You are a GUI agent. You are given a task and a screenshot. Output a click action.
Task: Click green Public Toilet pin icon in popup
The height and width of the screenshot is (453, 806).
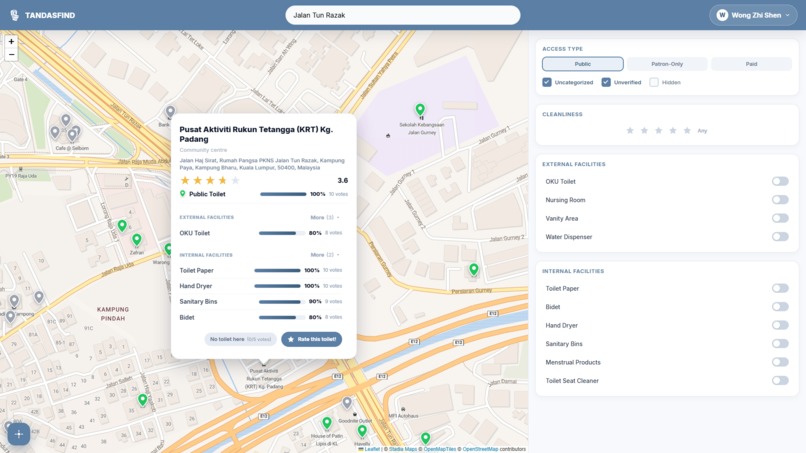point(182,194)
